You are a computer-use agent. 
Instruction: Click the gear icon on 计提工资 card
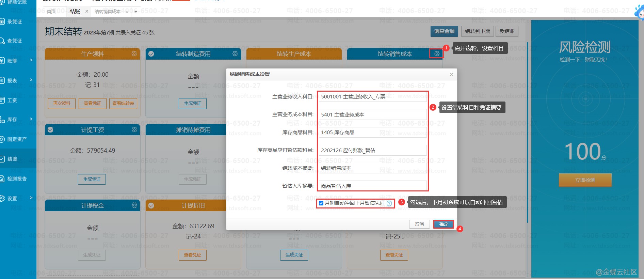pyautogui.click(x=134, y=130)
